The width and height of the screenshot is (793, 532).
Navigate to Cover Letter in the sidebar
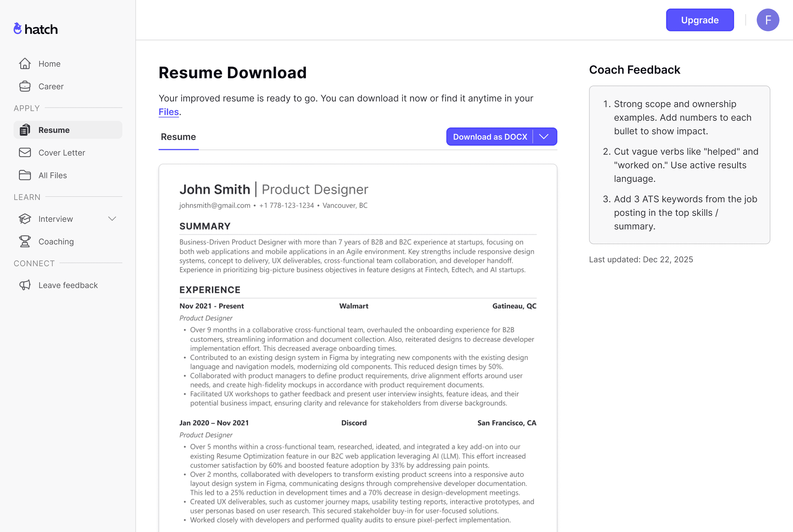tap(62, 152)
